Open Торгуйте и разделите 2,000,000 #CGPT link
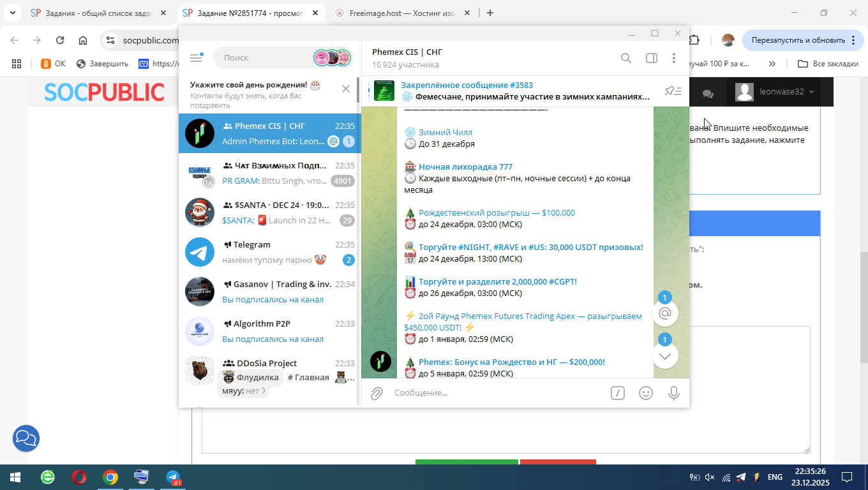The width and height of the screenshot is (868, 490). 498,281
